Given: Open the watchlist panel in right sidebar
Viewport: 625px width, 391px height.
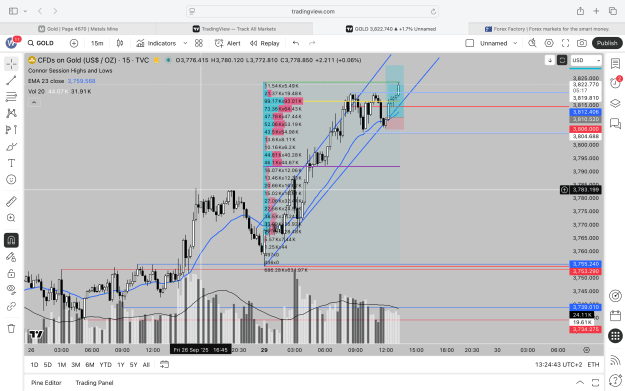Looking at the screenshot, I should tap(615, 64).
